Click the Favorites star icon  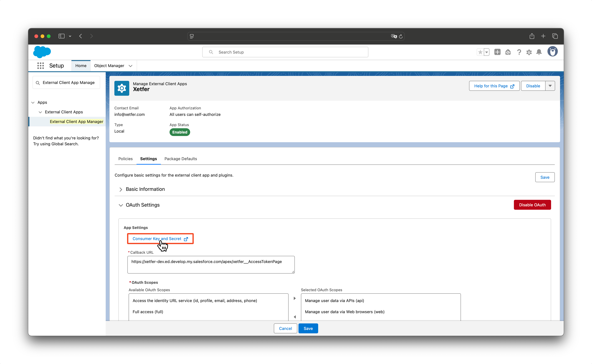[x=480, y=52]
